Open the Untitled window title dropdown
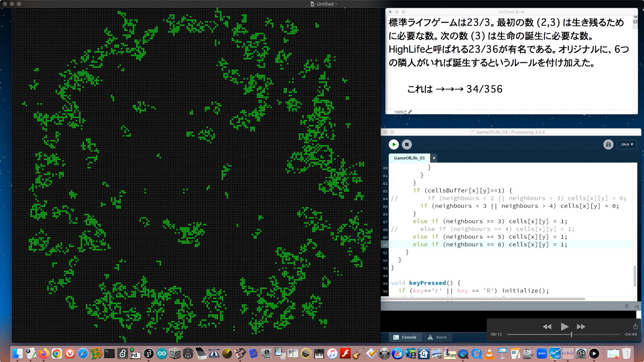 [x=336, y=4]
